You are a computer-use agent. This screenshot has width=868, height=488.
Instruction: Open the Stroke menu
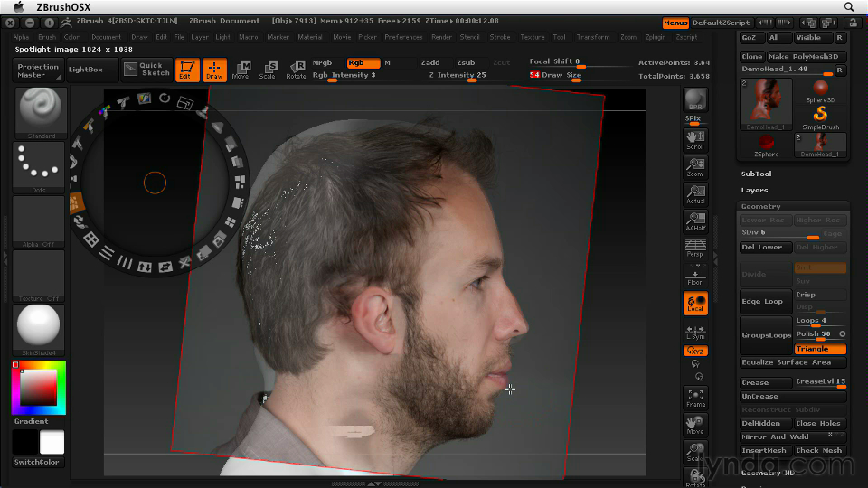(500, 37)
